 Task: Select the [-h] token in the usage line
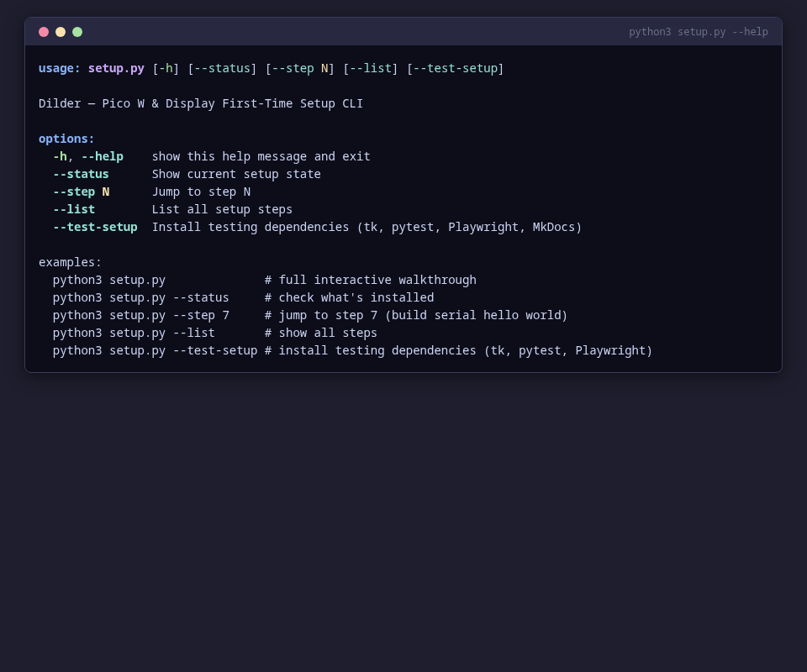tap(164, 68)
